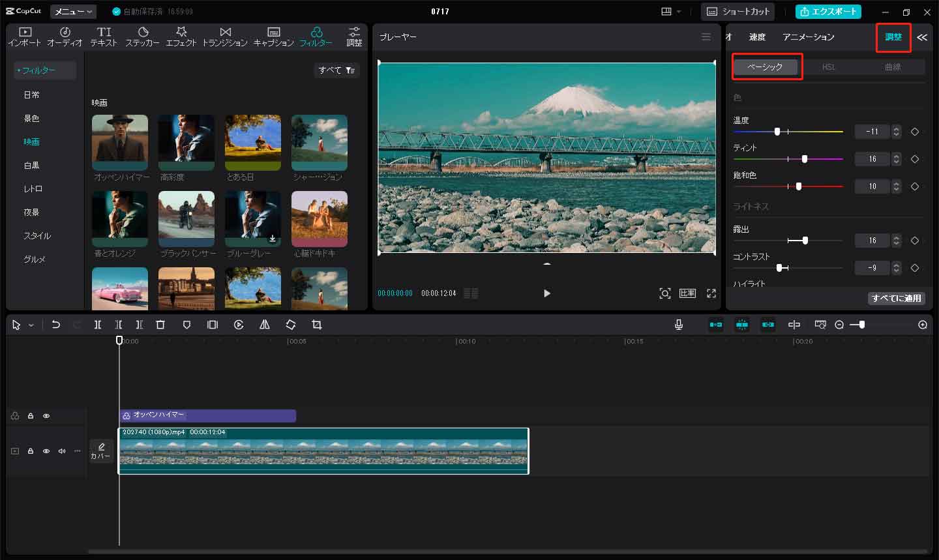Open the layout dropdown in title bar
This screenshot has height=560, width=939.
[671, 12]
